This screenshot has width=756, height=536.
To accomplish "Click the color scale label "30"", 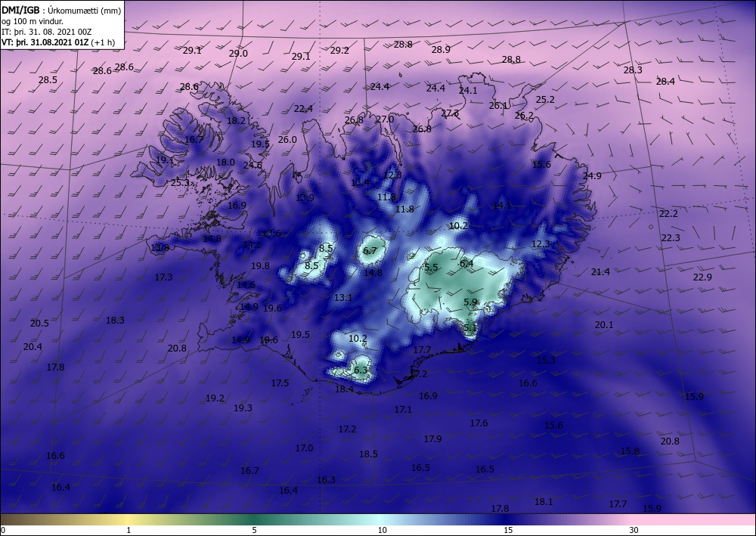I will 634,530.
